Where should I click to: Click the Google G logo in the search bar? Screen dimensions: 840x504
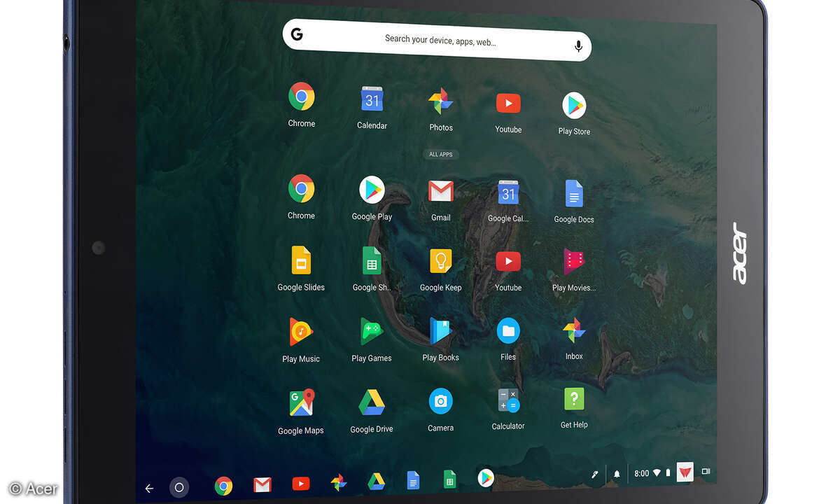click(297, 34)
